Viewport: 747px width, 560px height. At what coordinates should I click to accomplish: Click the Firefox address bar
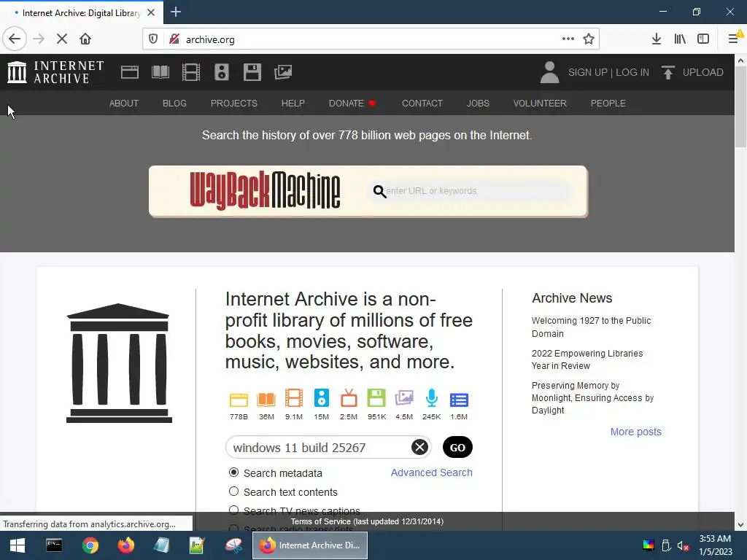coord(371,39)
